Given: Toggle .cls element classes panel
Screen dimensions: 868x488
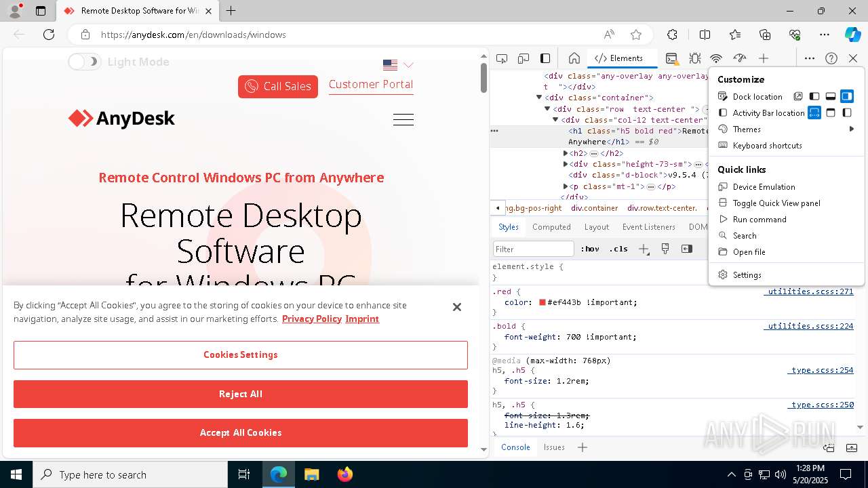Looking at the screenshot, I should pos(618,249).
